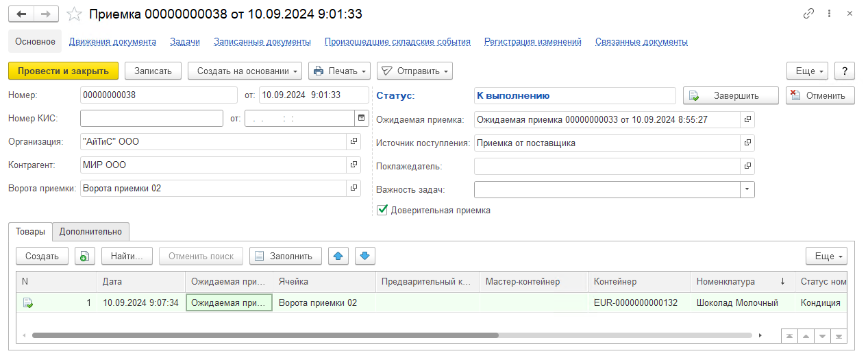Click the scrollbar left arrow
This screenshot has height=358, width=868.
(24, 335)
